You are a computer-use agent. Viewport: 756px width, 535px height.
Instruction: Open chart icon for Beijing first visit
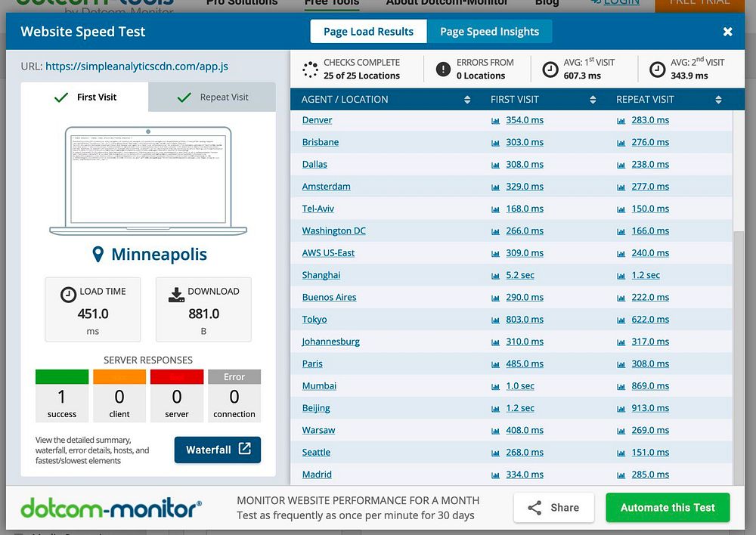pos(495,410)
